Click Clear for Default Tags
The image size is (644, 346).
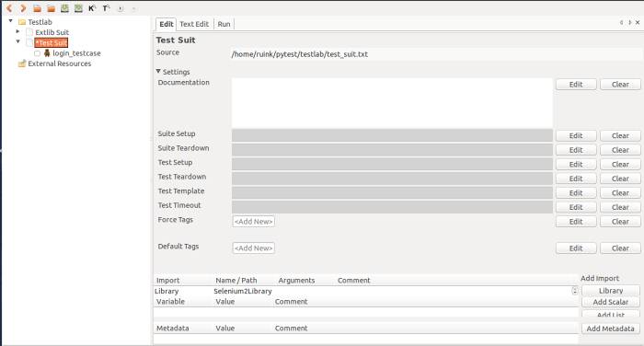(620, 248)
